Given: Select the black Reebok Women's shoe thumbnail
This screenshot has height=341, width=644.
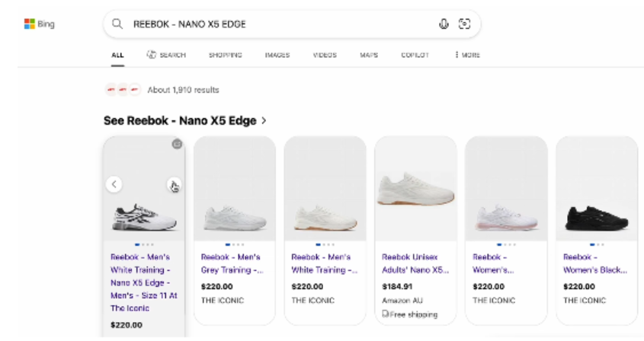Looking at the screenshot, I should 596,217.
